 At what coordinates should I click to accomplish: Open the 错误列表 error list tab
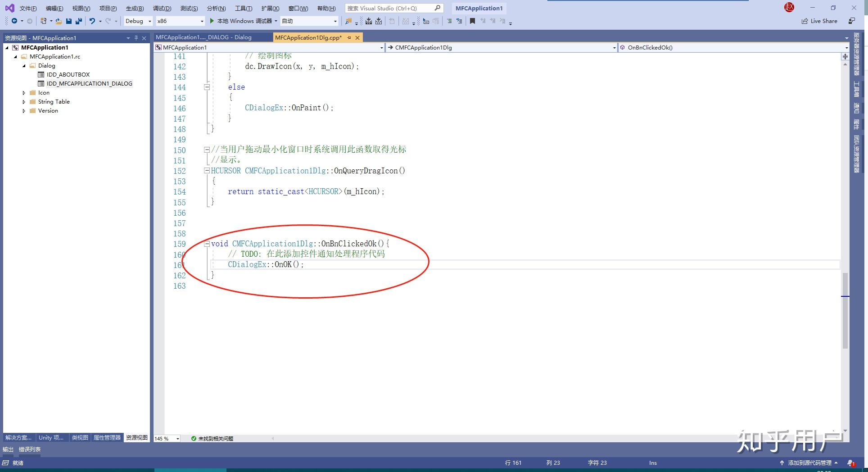(30, 449)
